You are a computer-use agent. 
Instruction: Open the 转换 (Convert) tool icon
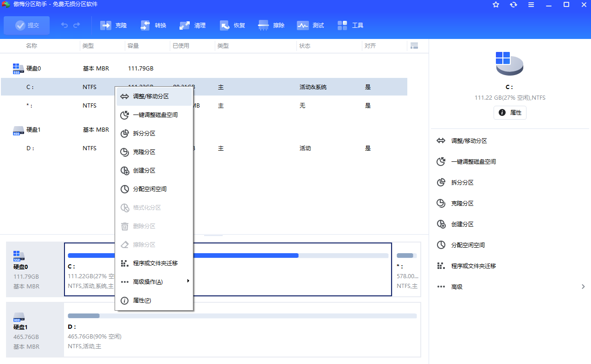point(154,25)
